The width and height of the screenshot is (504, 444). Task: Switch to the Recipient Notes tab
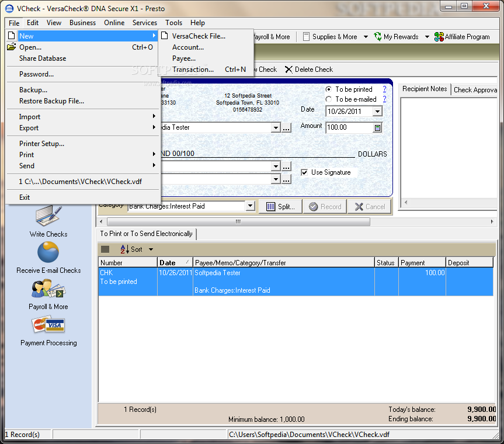tap(425, 89)
